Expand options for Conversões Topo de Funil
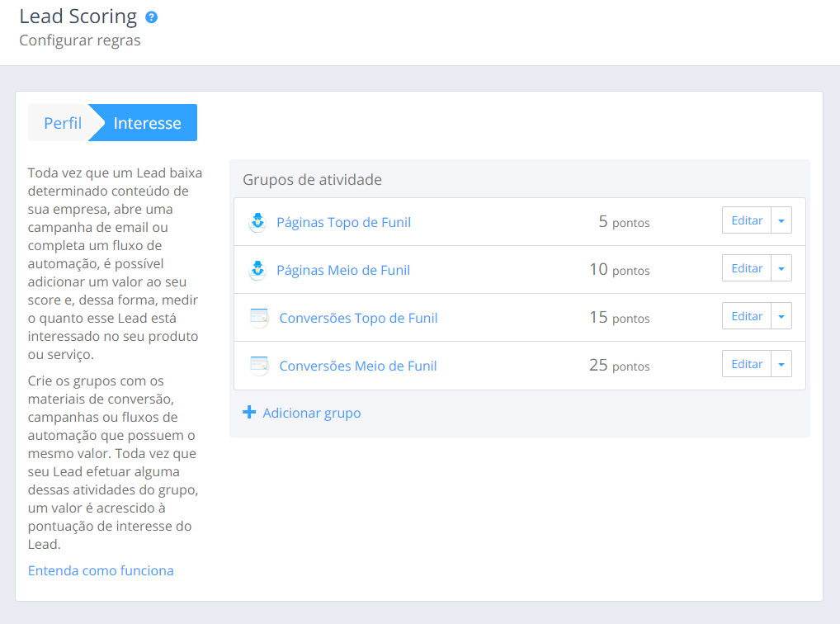Screen dimensions: 840x624 click(x=781, y=316)
